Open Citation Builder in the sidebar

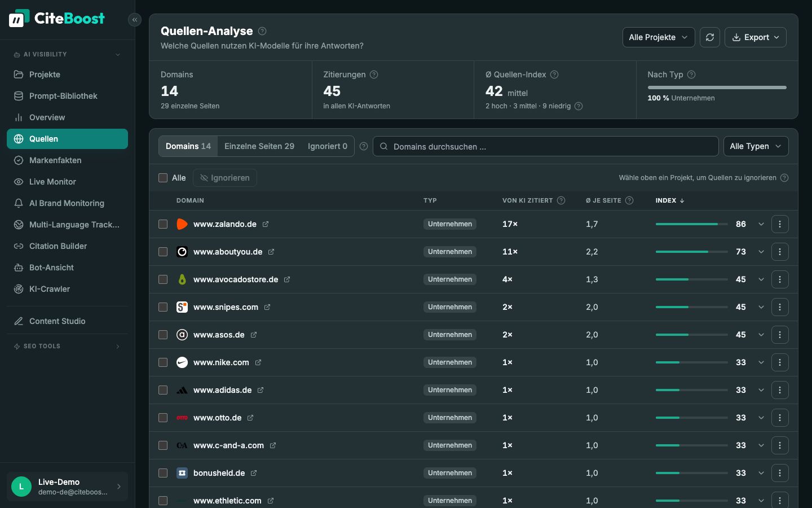(x=67, y=246)
